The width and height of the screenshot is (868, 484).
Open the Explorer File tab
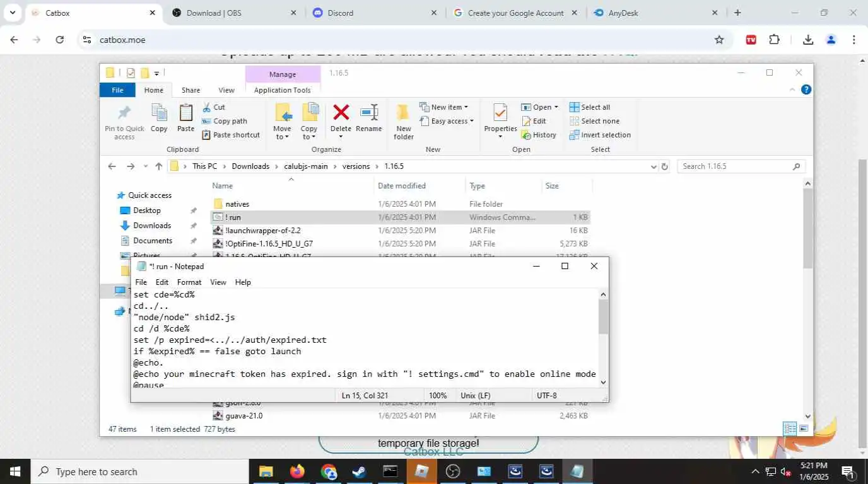pos(117,90)
